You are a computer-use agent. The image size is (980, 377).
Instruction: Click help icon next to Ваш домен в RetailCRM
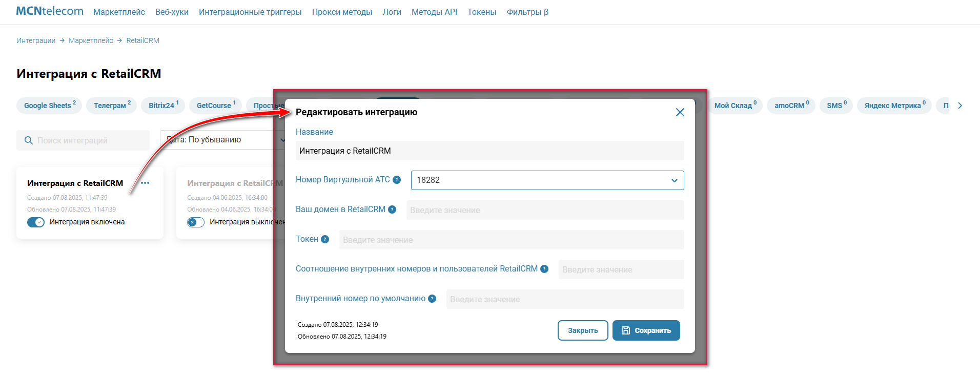pyautogui.click(x=392, y=210)
